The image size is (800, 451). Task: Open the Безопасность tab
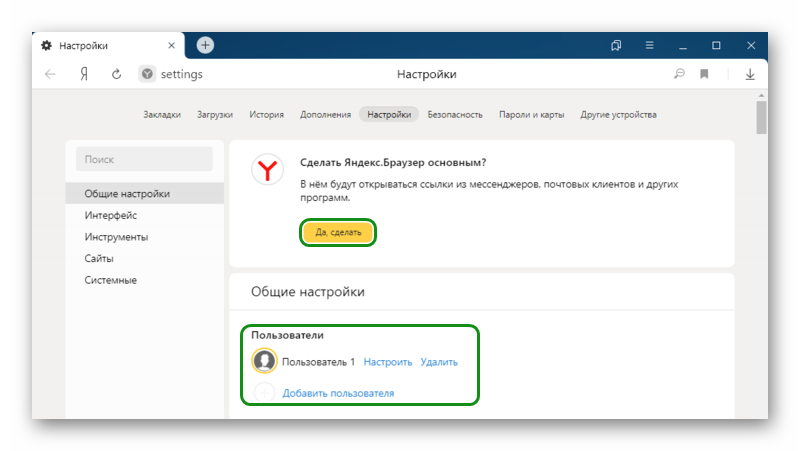click(455, 114)
